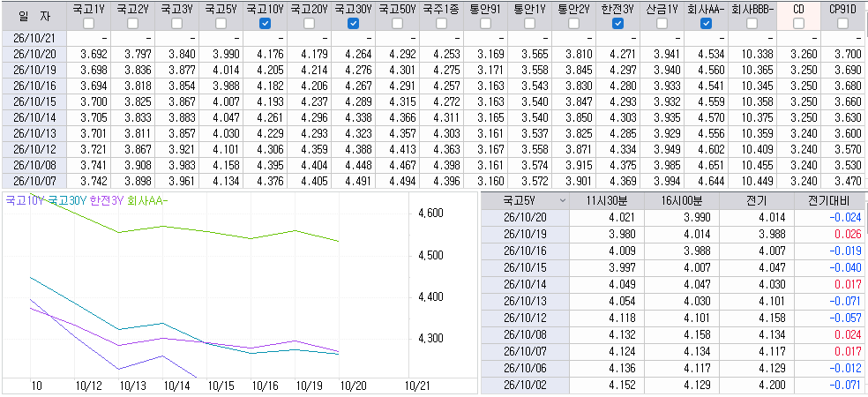Tick the 산금1Y checkbox
Image resolution: width=868 pixels, height=397 pixels.
click(x=662, y=23)
